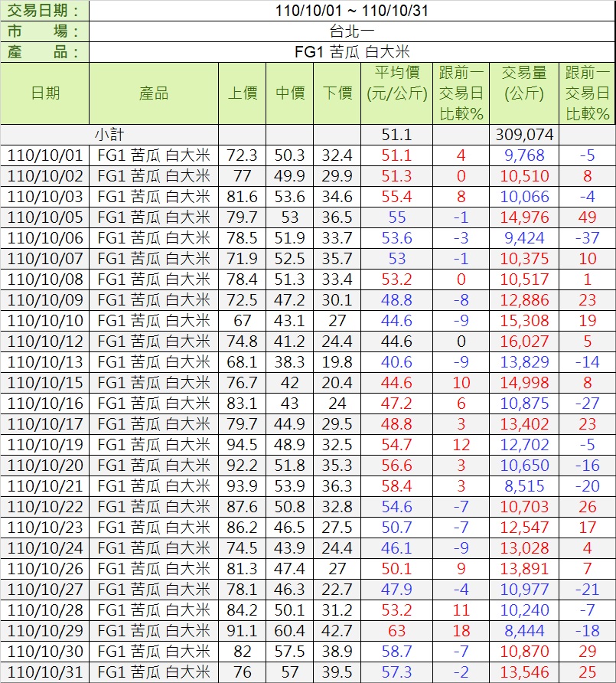Select upper price 94.5 cell

[243, 445]
